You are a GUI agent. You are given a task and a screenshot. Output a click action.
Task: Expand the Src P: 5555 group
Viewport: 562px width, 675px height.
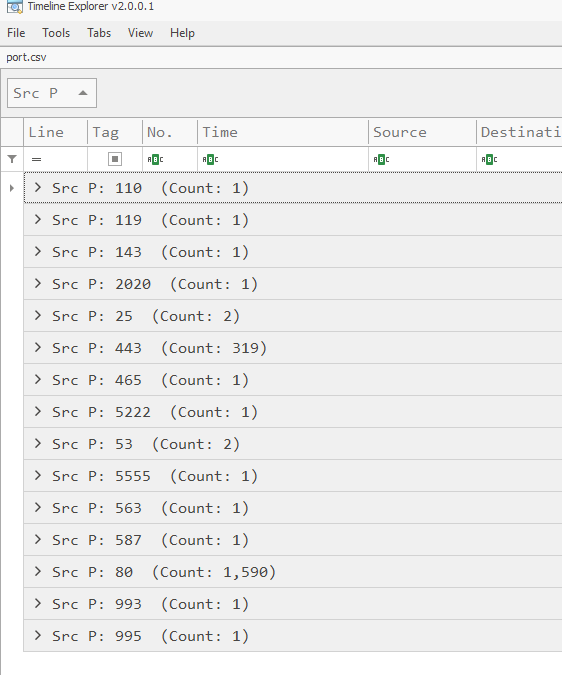coord(38,475)
